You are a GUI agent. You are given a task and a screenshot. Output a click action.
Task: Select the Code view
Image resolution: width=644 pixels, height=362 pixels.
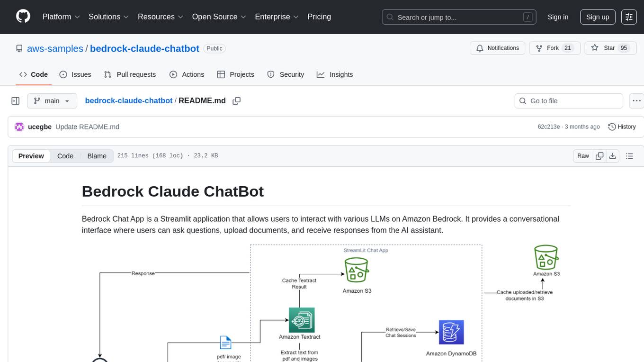(65, 156)
